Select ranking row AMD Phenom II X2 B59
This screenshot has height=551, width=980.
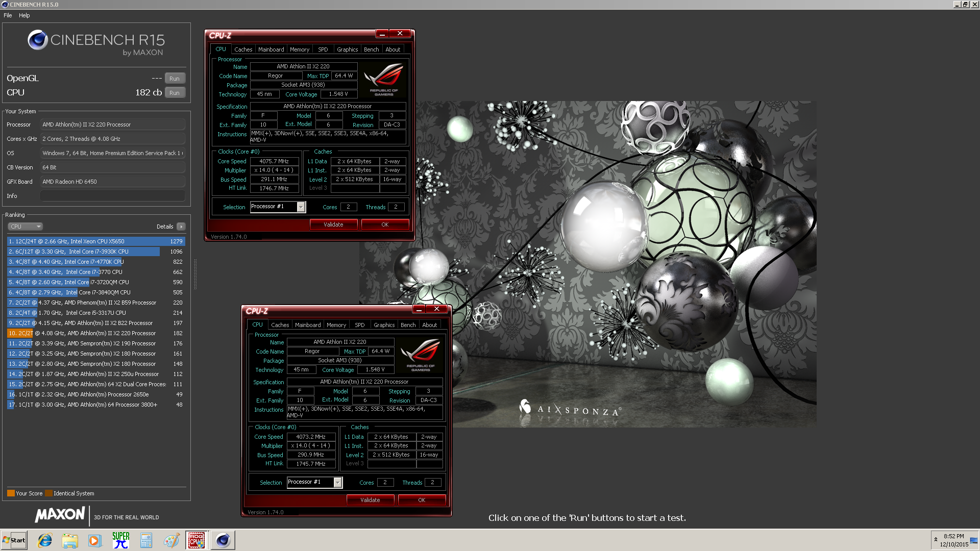point(96,303)
